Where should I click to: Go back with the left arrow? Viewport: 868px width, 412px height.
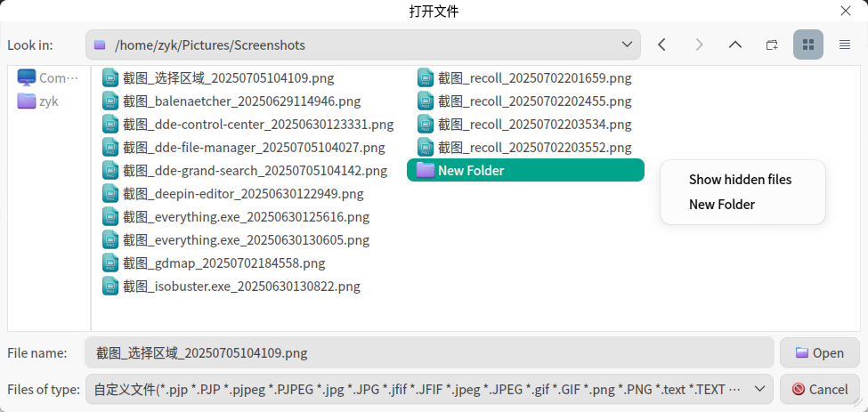(x=661, y=44)
